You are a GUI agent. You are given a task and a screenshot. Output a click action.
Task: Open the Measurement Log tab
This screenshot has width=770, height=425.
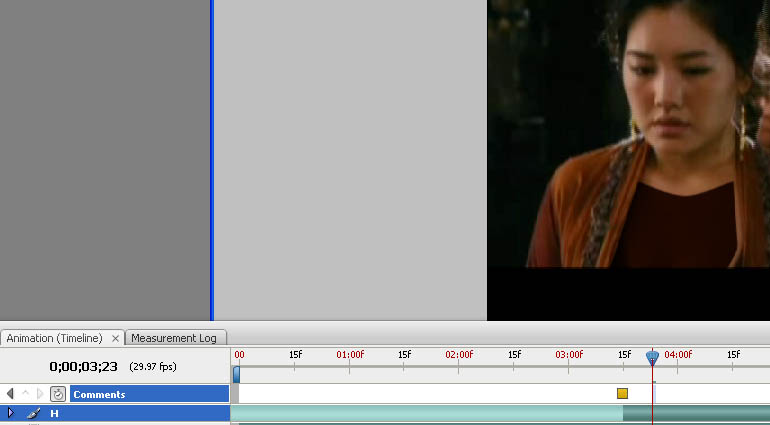click(x=174, y=338)
